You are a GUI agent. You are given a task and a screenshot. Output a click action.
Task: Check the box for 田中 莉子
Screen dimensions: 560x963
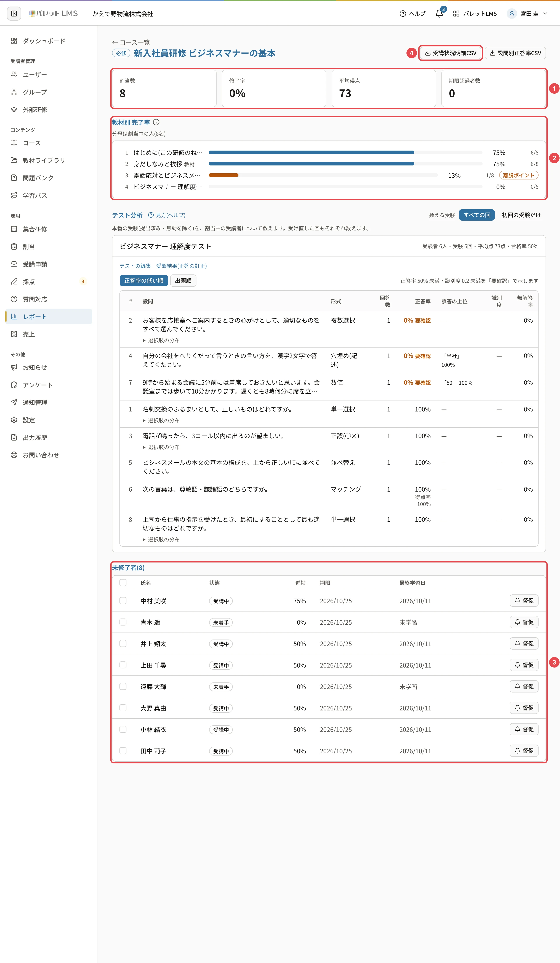coord(123,750)
